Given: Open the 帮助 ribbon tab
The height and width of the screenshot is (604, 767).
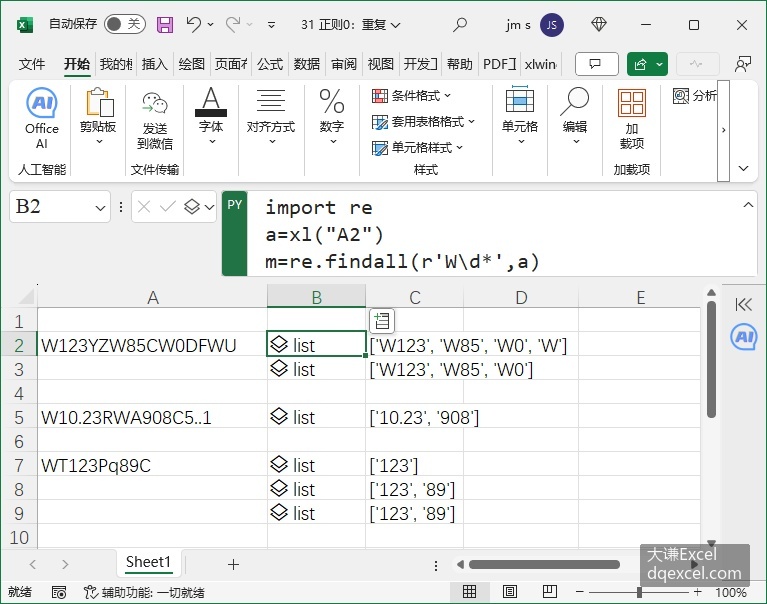Looking at the screenshot, I should coord(460,64).
